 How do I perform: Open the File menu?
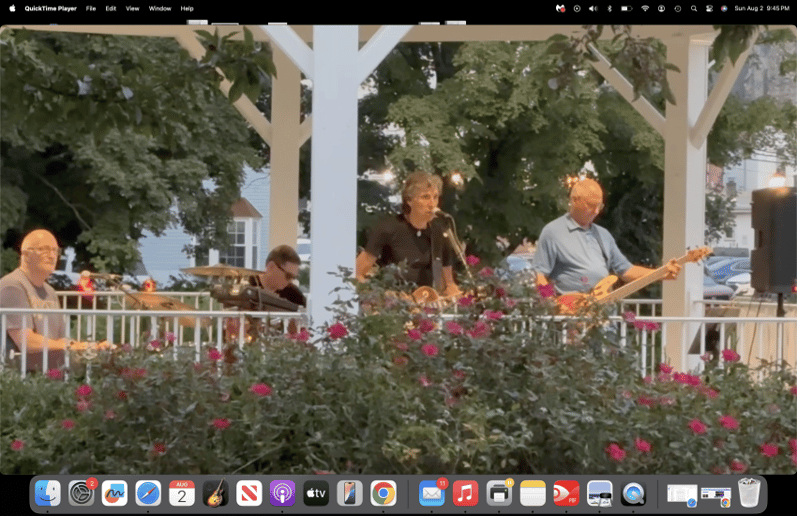point(90,9)
